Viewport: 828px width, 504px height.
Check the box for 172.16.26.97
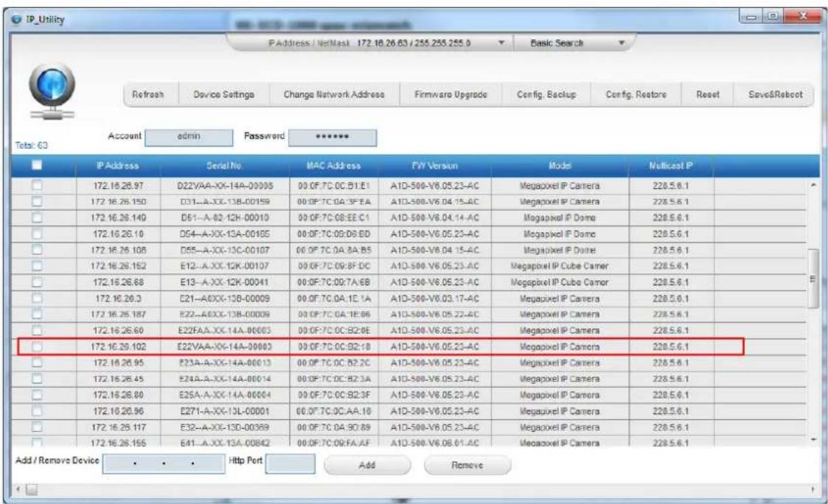37,185
